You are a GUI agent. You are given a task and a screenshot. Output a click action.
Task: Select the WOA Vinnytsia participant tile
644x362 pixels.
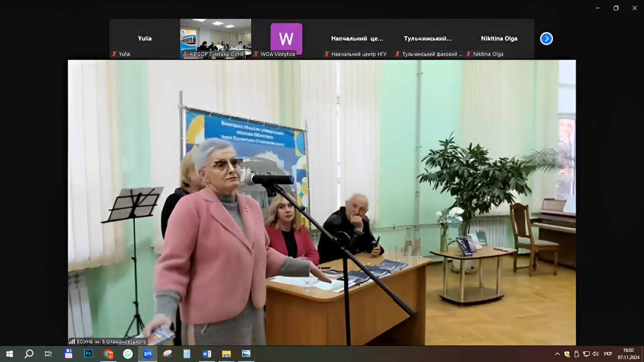286,39
